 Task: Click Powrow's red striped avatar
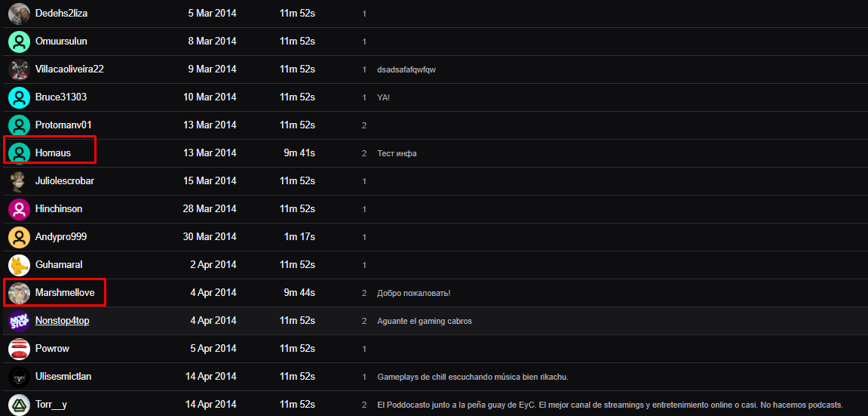(x=20, y=348)
